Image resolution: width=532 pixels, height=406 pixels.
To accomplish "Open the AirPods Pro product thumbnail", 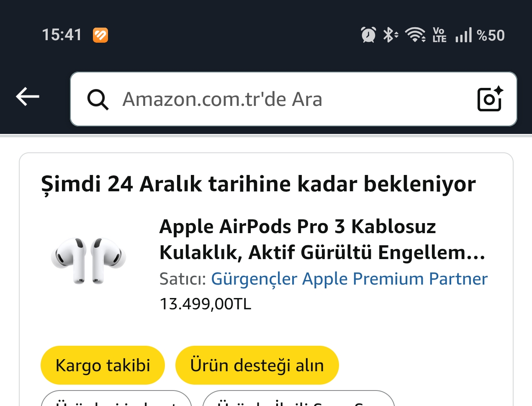I will (88, 261).
